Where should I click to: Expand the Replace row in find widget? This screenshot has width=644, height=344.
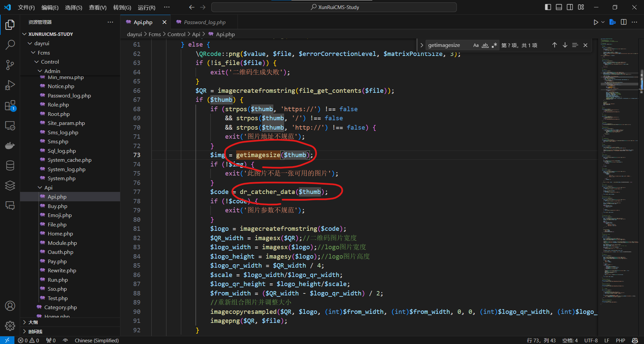point(422,45)
